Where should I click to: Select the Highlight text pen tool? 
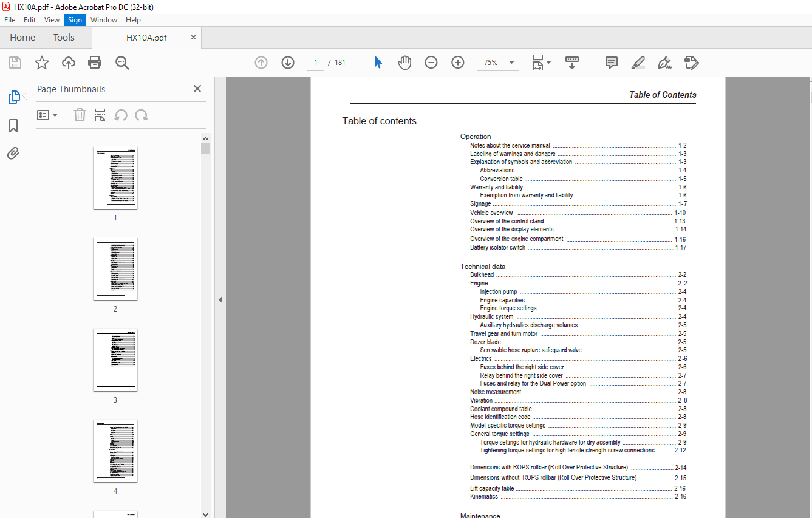pos(638,63)
